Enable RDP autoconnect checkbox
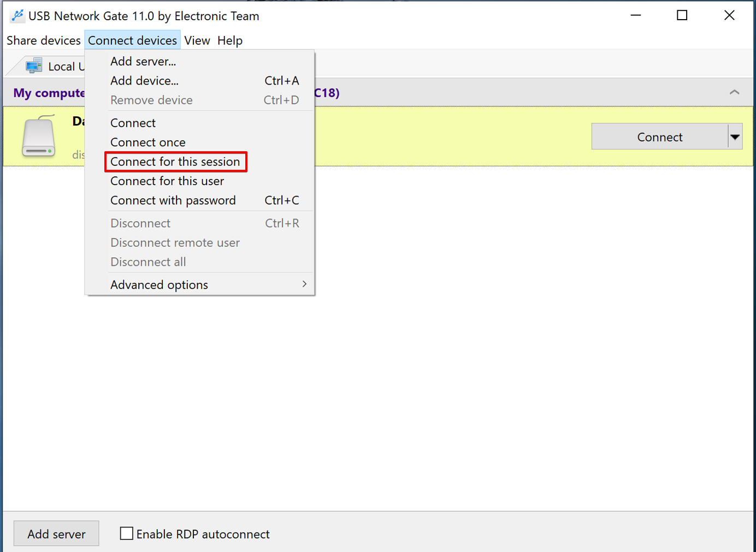This screenshot has width=756, height=552. click(127, 533)
